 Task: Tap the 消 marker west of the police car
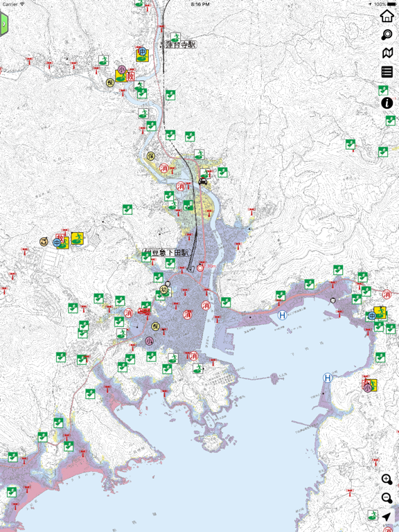(181, 186)
